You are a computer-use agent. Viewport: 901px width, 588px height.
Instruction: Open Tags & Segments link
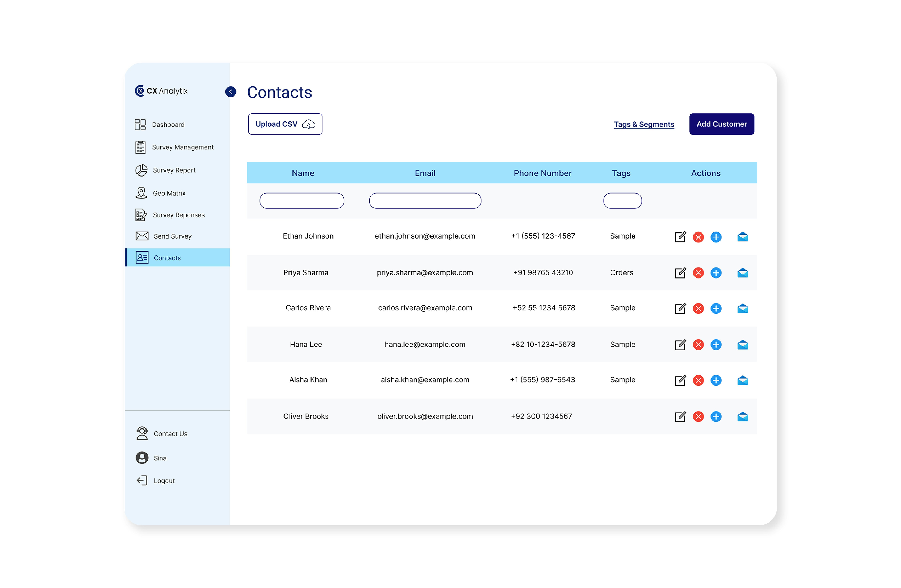[x=644, y=124]
